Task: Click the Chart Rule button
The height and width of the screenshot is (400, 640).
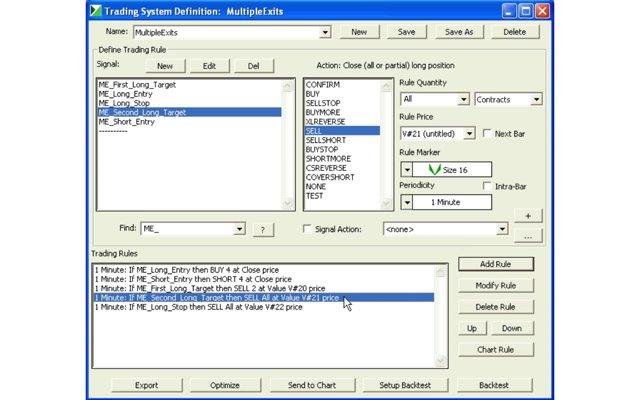Action: (x=496, y=349)
